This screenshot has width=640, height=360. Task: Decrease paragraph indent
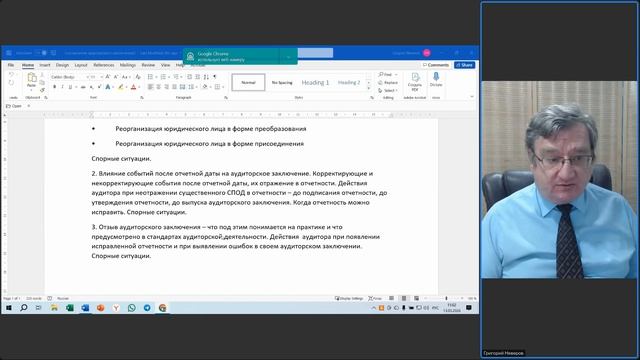click(189, 77)
